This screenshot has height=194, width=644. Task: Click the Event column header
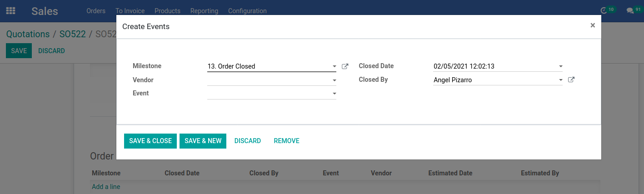pos(331,173)
